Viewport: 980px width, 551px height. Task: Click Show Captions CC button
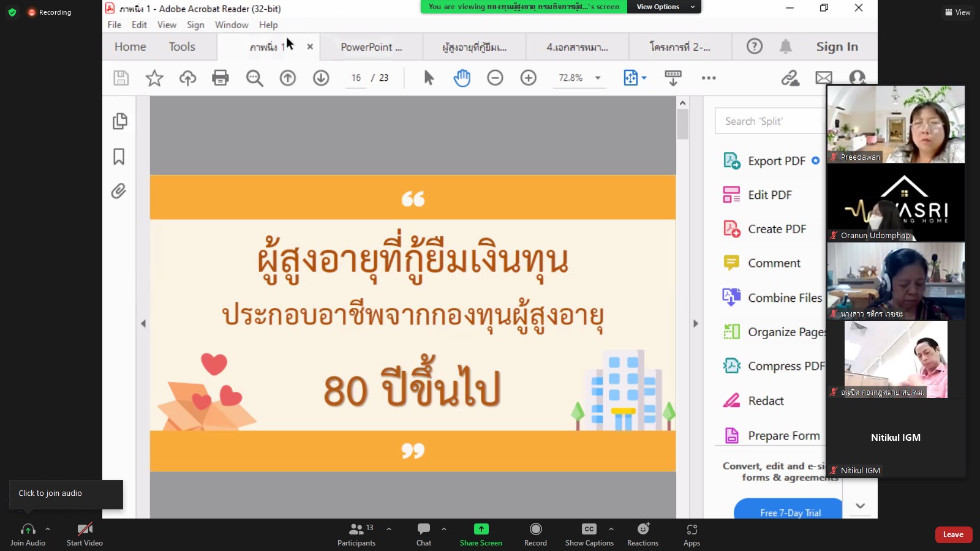coord(589,534)
